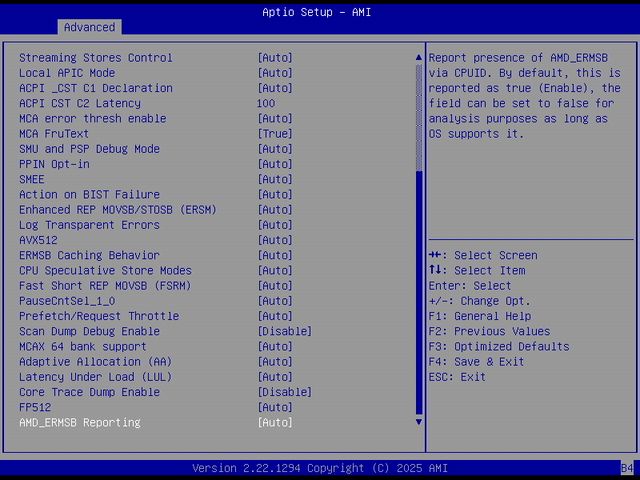Toggle FP512 [Auto] value
Image resolution: width=640 pixels, height=480 pixels.
[275, 407]
